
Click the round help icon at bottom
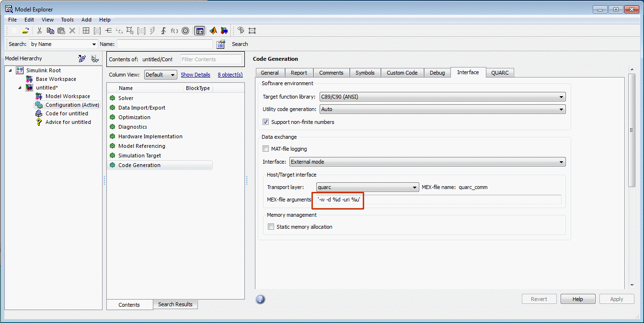tap(260, 300)
